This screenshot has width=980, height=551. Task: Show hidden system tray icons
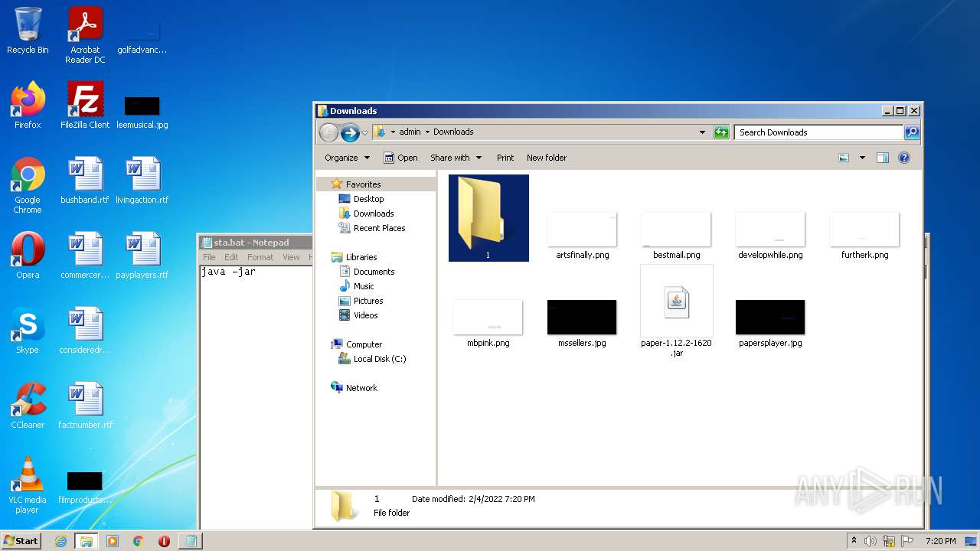[x=854, y=541]
